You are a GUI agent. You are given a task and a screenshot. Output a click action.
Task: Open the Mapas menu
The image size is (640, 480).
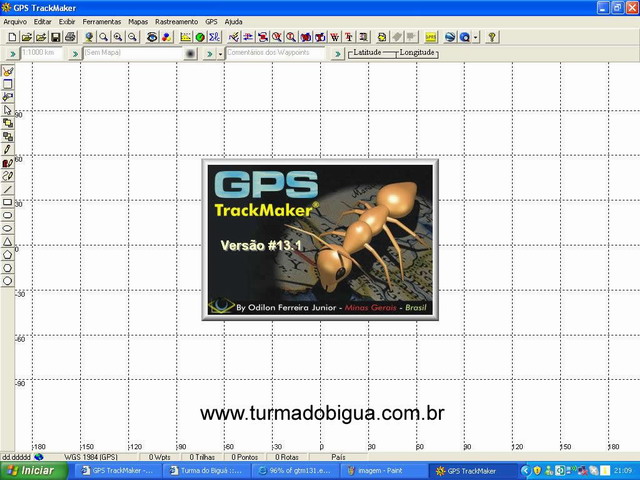[x=138, y=22]
